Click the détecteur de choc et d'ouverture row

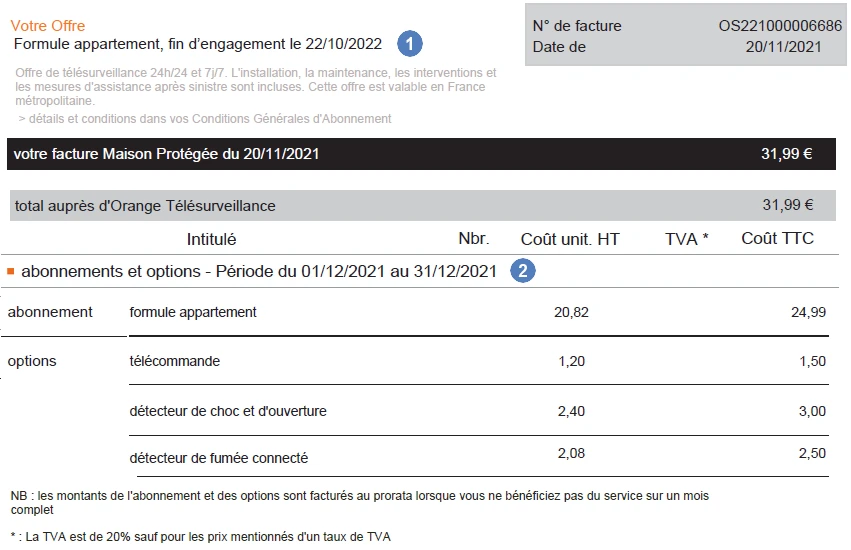click(x=479, y=411)
